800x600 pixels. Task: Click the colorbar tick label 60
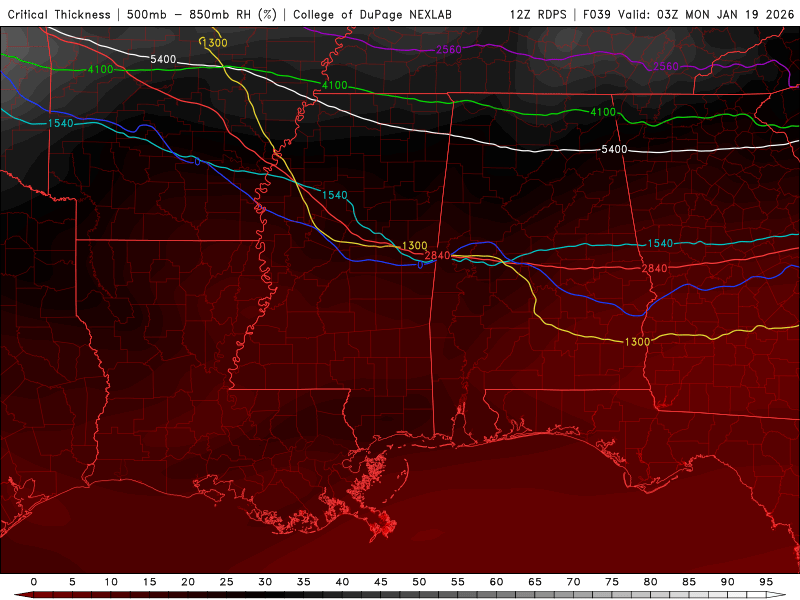coord(496,582)
